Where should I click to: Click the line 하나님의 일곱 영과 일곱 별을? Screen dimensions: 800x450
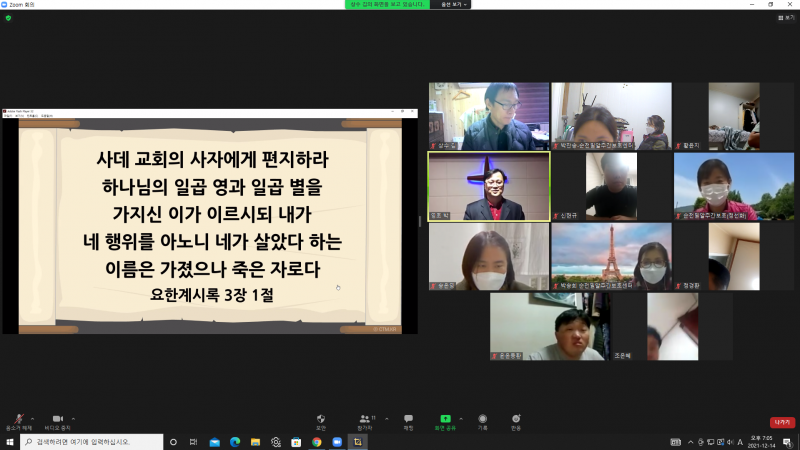point(212,187)
